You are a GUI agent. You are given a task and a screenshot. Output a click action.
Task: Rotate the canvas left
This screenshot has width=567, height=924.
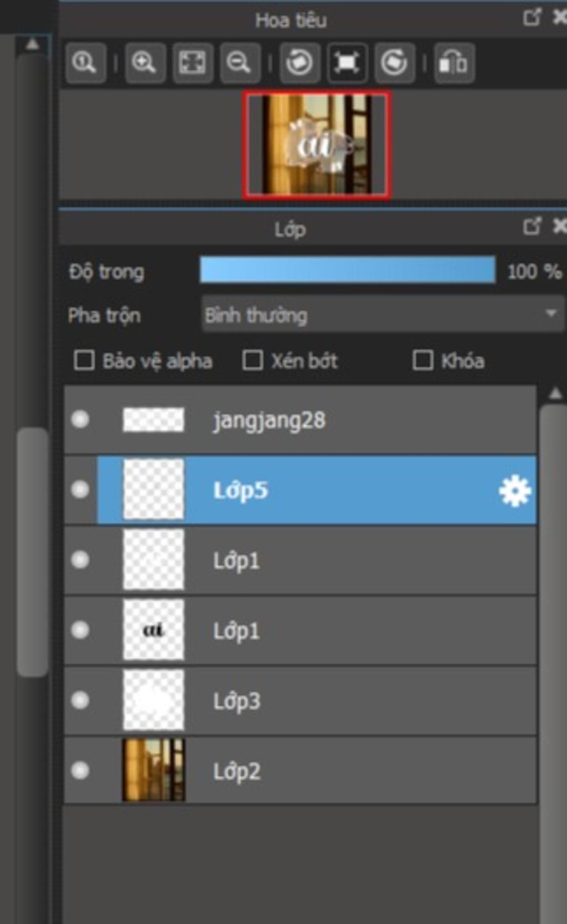pos(299,63)
